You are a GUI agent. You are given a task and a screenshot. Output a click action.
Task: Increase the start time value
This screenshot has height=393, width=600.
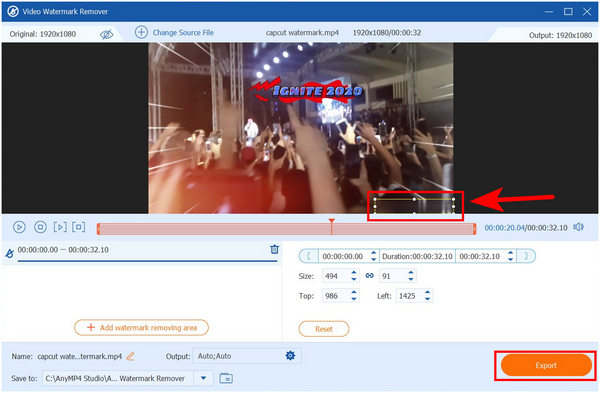coord(373,253)
